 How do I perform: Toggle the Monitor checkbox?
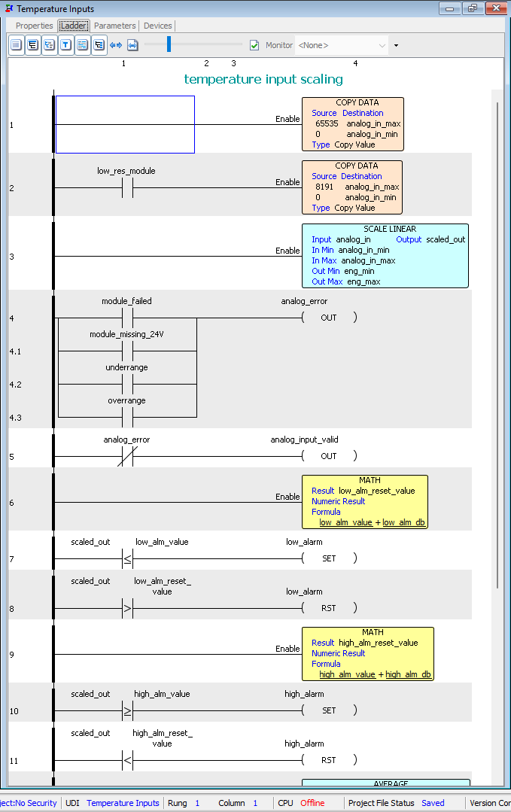click(x=254, y=45)
